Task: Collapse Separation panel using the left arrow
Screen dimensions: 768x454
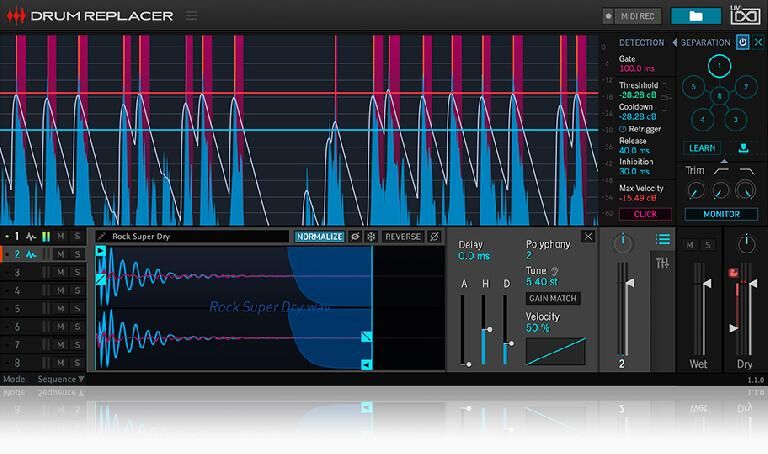Action: 674,43
